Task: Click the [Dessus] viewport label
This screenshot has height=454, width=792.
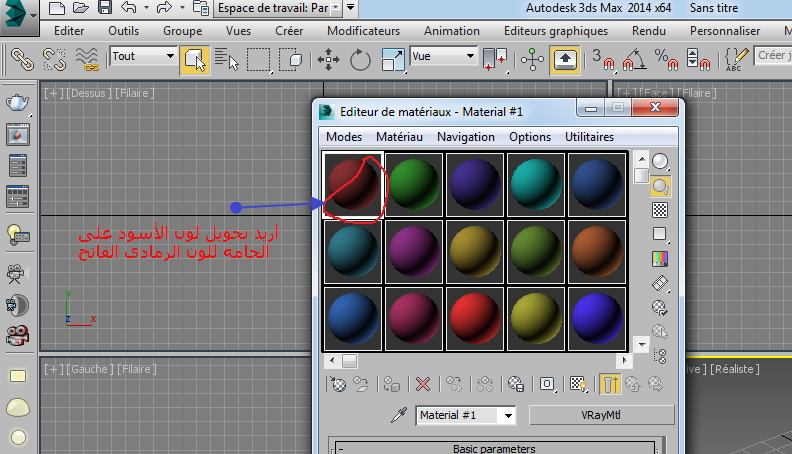Action: [88, 93]
